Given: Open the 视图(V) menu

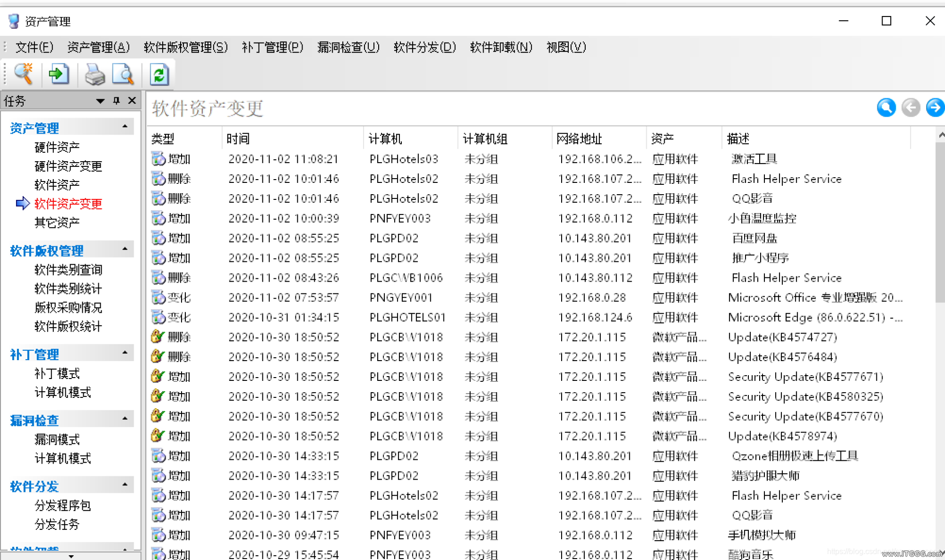Looking at the screenshot, I should [x=566, y=47].
